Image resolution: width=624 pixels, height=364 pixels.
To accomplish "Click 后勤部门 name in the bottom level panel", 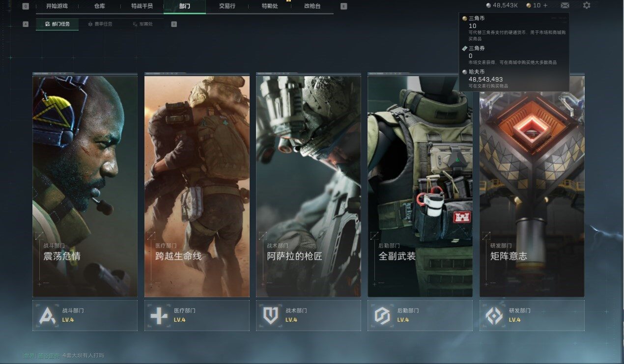I will (x=408, y=310).
